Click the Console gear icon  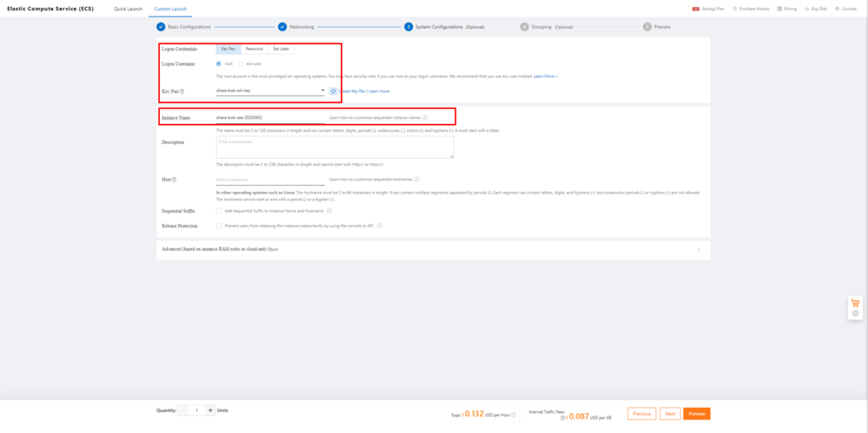coord(837,9)
